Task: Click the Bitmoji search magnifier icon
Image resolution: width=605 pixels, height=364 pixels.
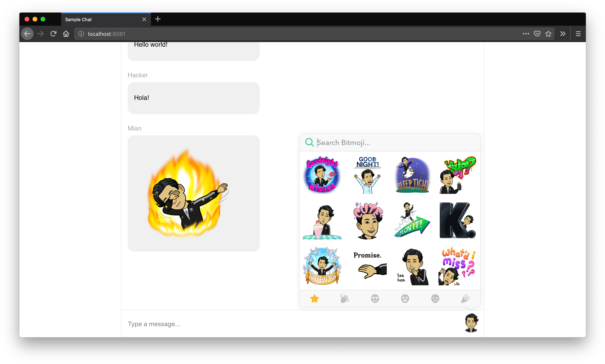Action: tap(309, 142)
